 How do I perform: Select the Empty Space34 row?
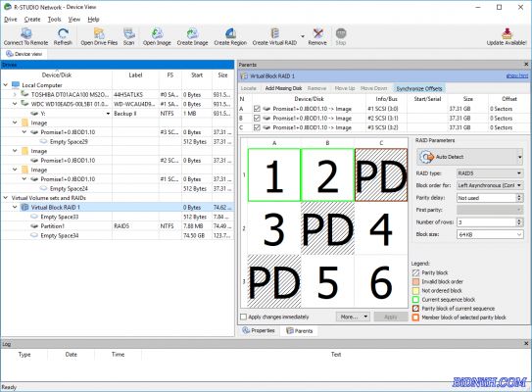(x=118, y=235)
